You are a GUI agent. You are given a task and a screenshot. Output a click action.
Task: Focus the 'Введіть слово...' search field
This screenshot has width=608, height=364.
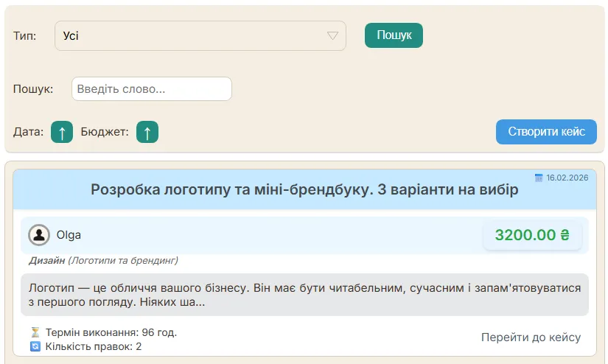click(152, 89)
